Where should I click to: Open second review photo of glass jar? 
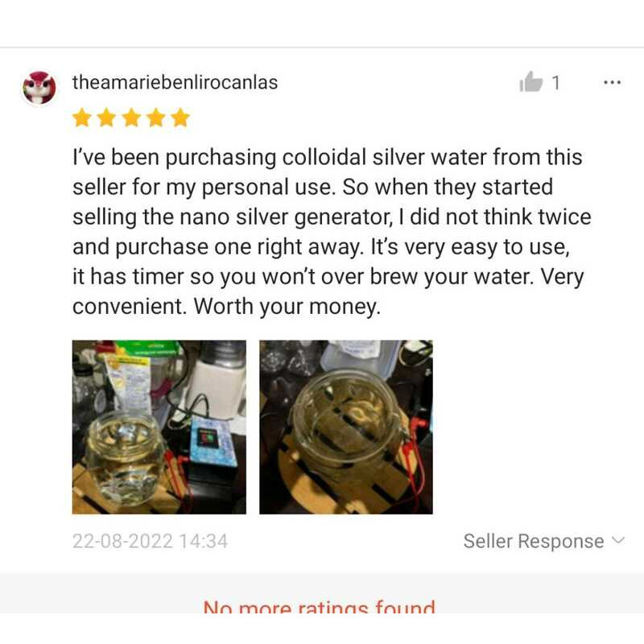346,427
